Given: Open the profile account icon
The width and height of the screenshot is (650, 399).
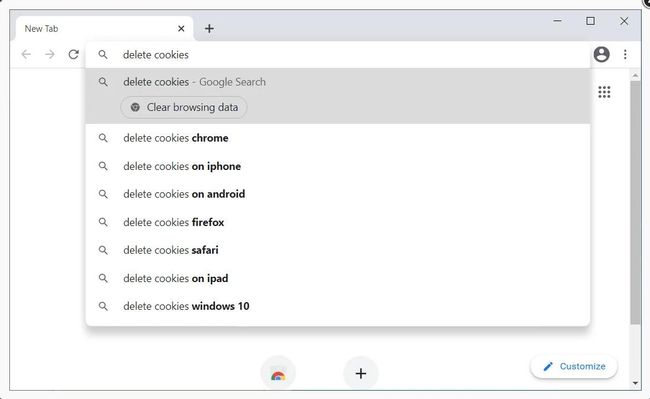Looking at the screenshot, I should 601,54.
